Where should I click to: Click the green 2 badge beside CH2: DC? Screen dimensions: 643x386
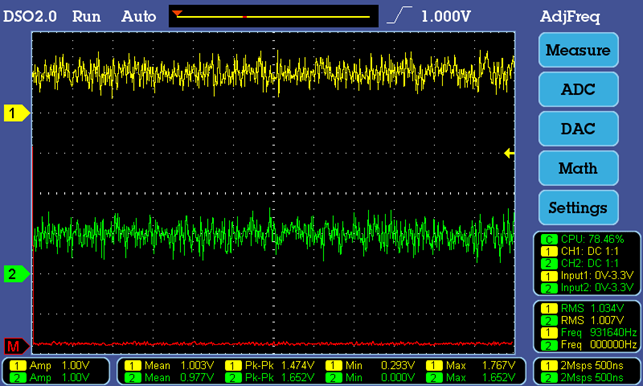(x=549, y=264)
